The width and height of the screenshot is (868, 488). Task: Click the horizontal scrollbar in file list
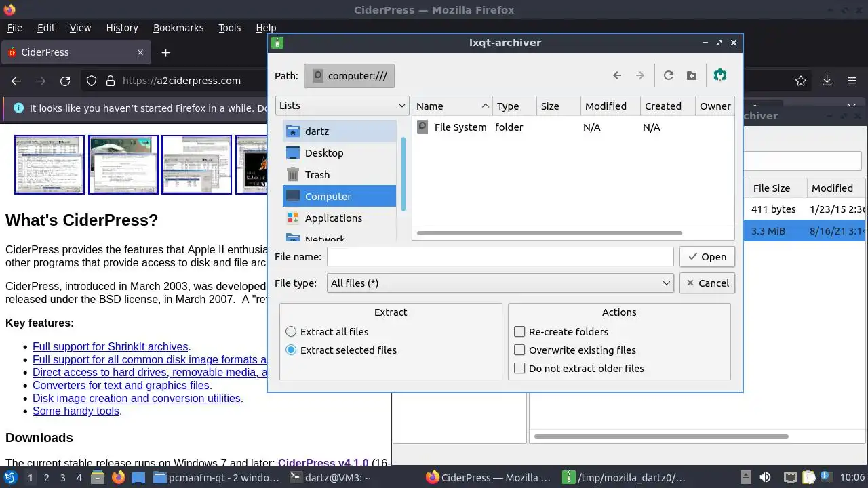click(549, 233)
